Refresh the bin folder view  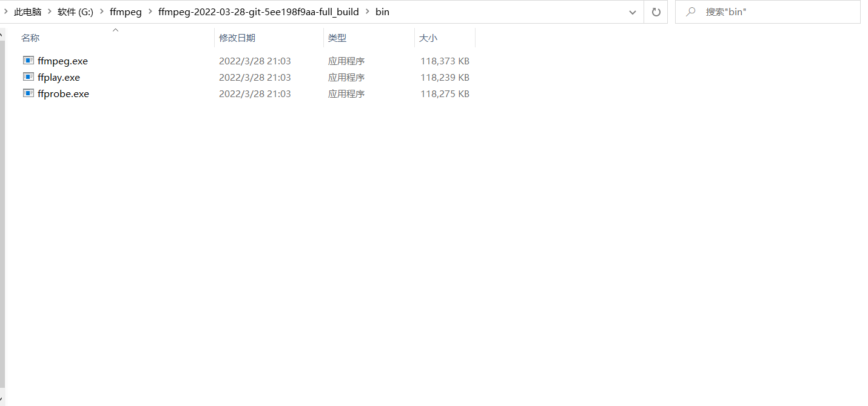click(x=656, y=12)
